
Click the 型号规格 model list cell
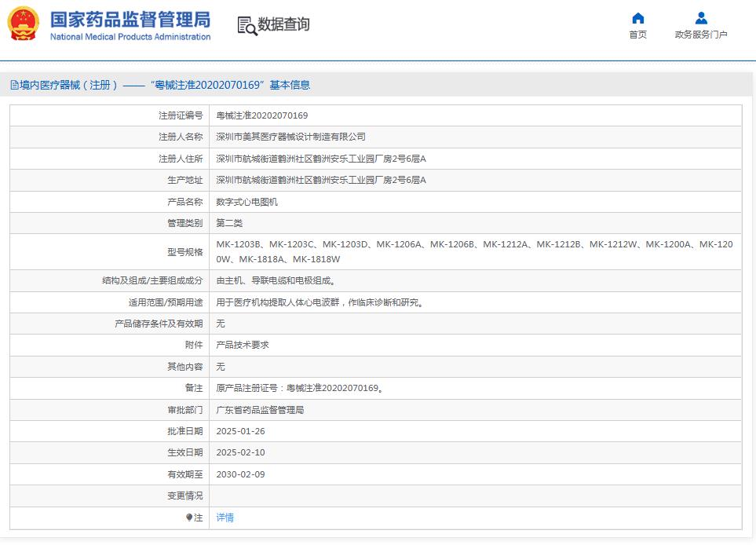click(471, 251)
